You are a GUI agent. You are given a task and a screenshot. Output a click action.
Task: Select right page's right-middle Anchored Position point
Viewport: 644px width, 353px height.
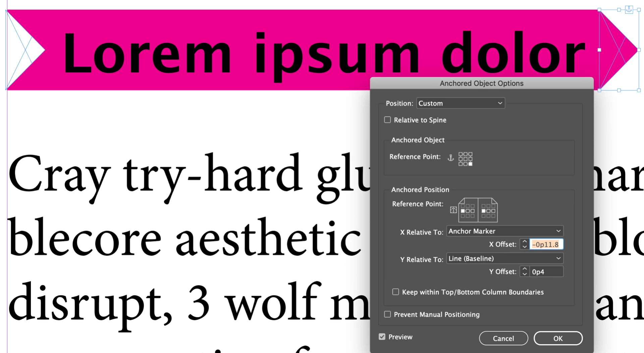pos(493,211)
